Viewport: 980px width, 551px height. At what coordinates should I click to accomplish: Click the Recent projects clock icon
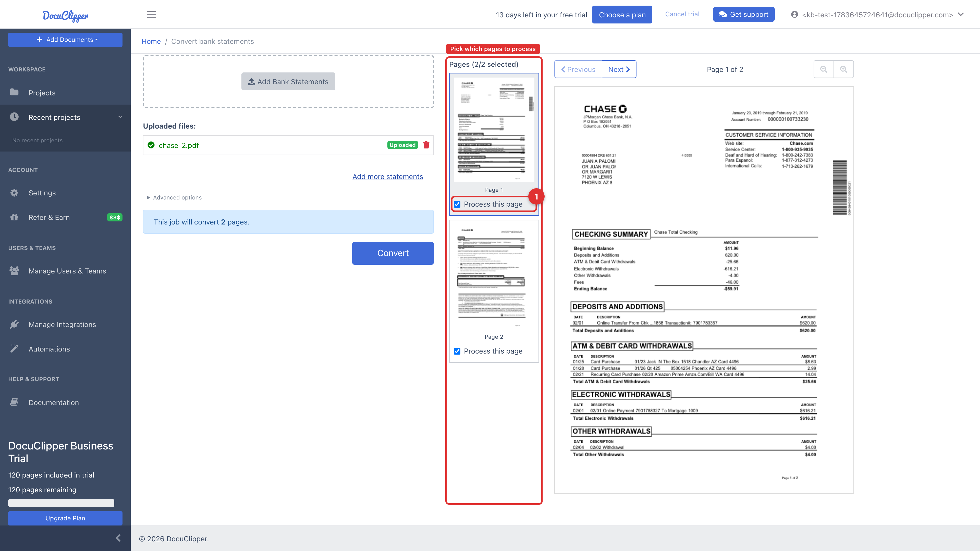(15, 117)
